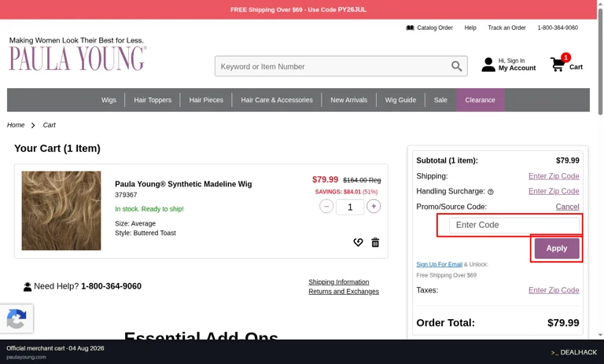Remove the item with the trash icon
The image size is (604, 364).
[375, 242]
